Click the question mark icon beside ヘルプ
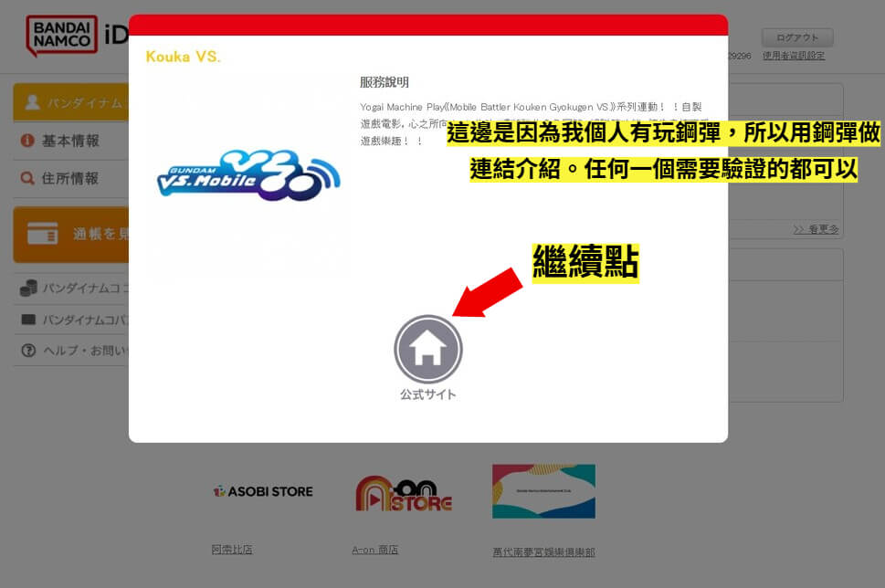 pos(28,351)
